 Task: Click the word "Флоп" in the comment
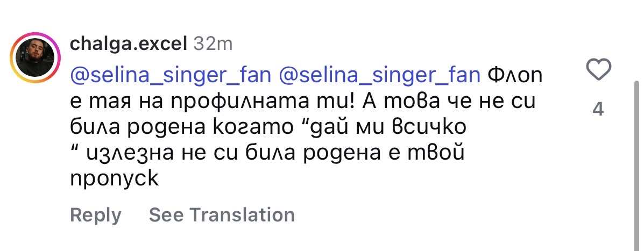point(514,76)
